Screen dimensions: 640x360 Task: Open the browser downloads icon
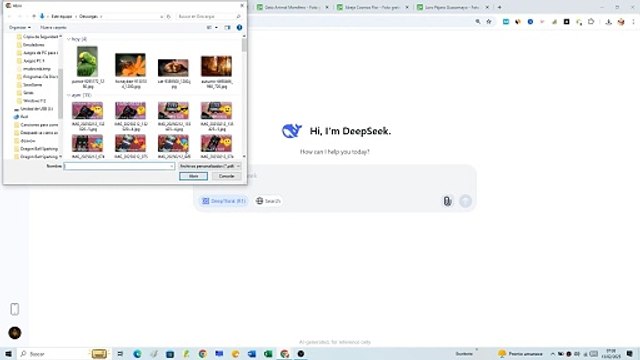[x=608, y=22]
